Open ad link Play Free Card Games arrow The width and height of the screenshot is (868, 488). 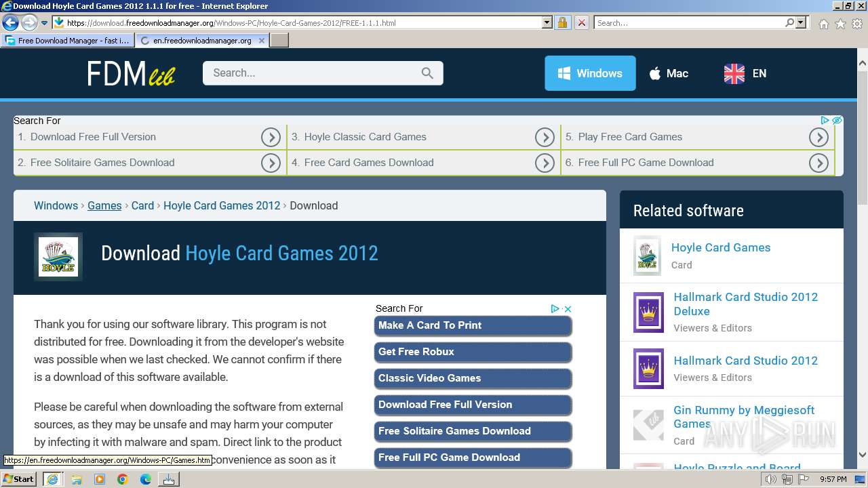pyautogui.click(x=818, y=138)
